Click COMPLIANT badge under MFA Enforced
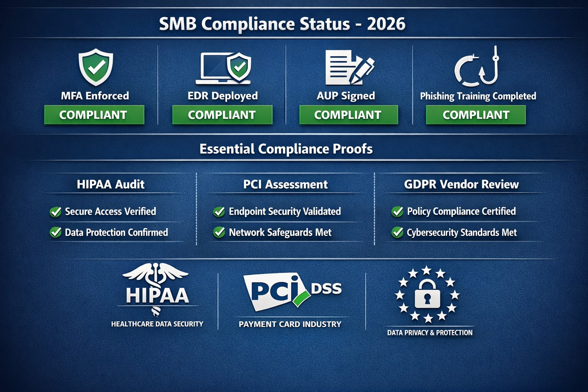588x392 pixels. [x=94, y=115]
